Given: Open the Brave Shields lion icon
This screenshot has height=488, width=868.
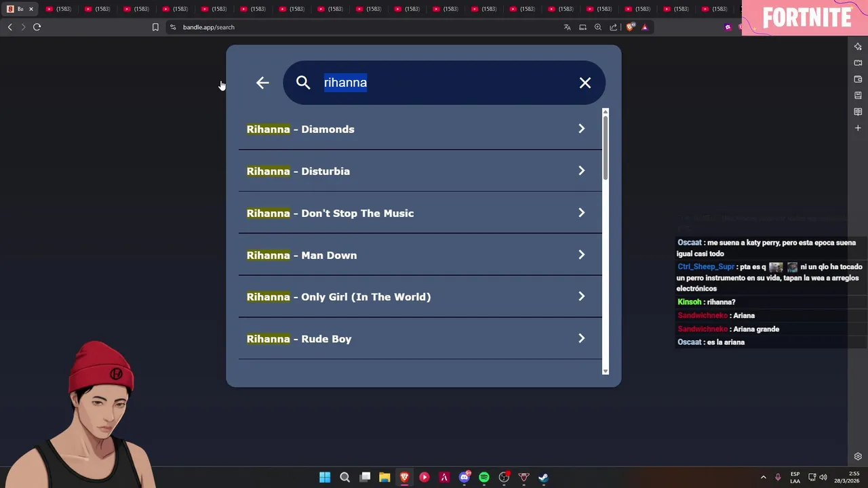Looking at the screenshot, I should tap(630, 27).
